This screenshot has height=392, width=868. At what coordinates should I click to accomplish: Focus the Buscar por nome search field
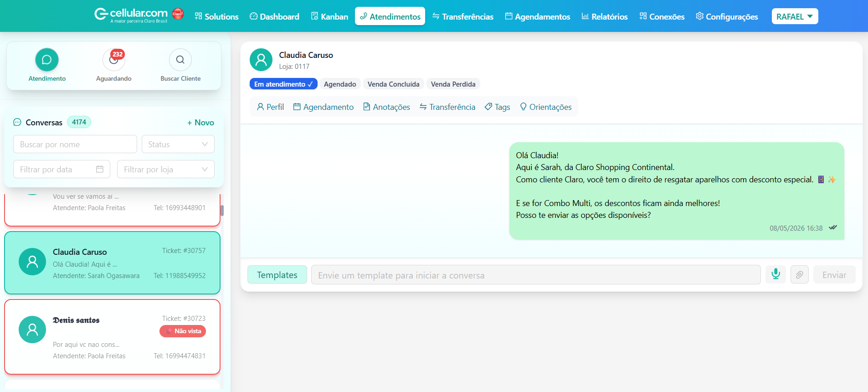(75, 144)
